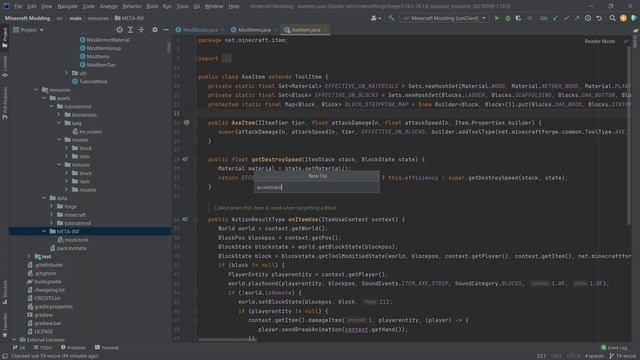Open the Favorites tool window stripe
This screenshot has height=360, width=640.
click(5, 325)
